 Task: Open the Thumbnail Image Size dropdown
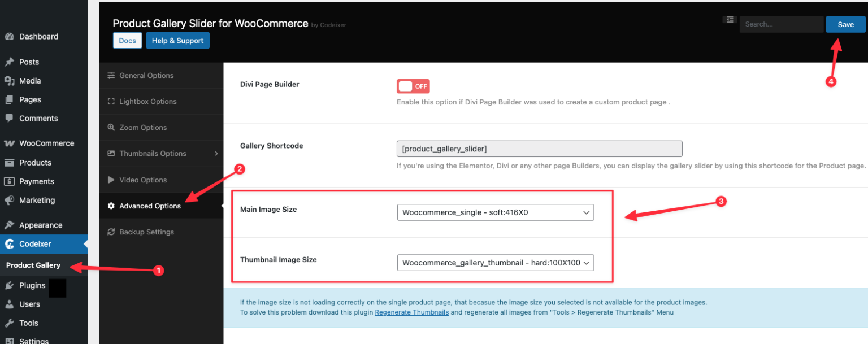(x=495, y=262)
